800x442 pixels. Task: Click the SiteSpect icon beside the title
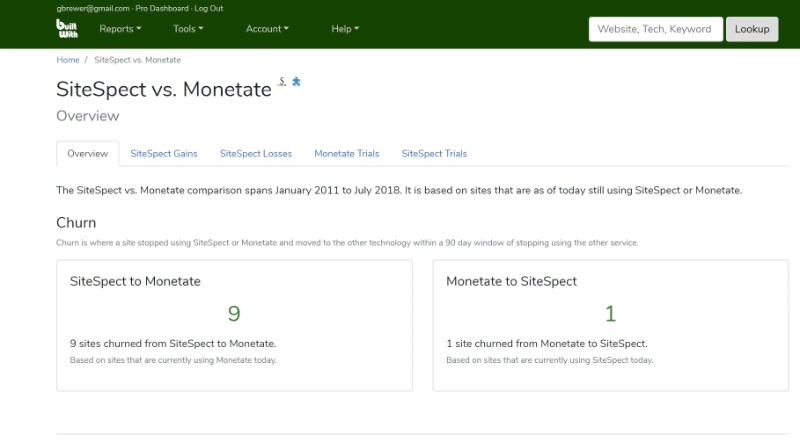pyautogui.click(x=283, y=81)
